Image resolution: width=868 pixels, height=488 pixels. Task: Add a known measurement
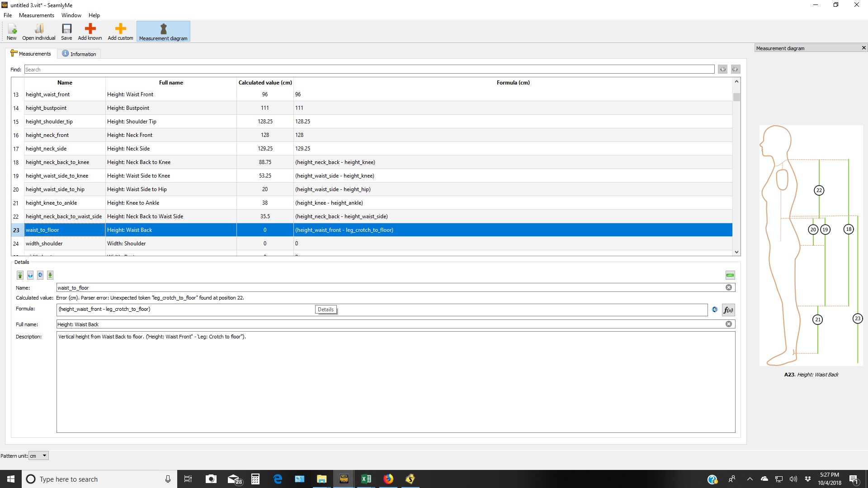pos(90,32)
